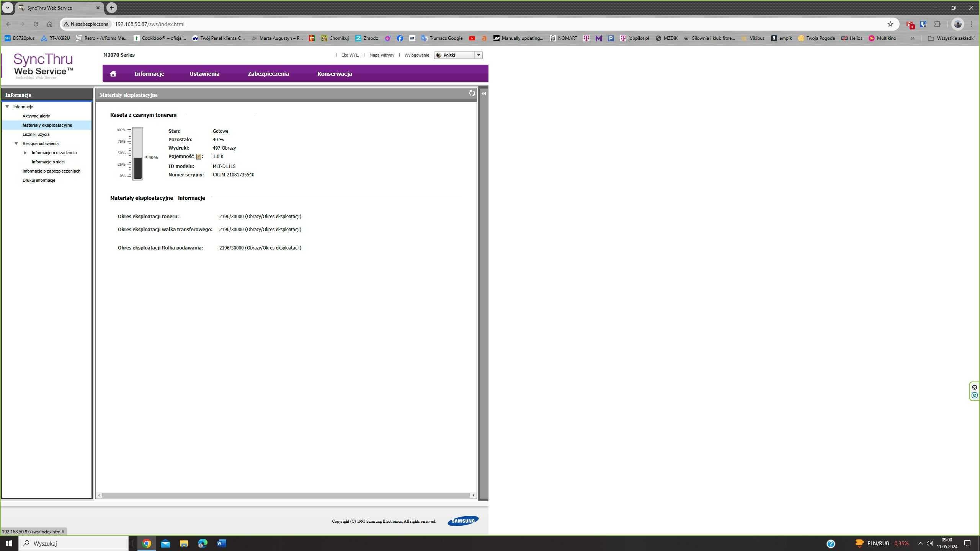Open the Mapa witryny link
This screenshot has width=980, height=551.
pos(382,55)
